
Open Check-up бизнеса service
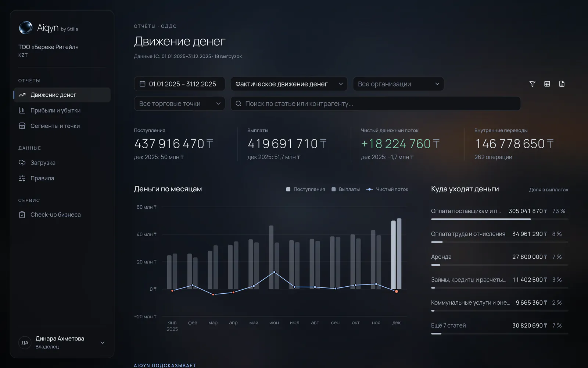[x=62, y=215]
